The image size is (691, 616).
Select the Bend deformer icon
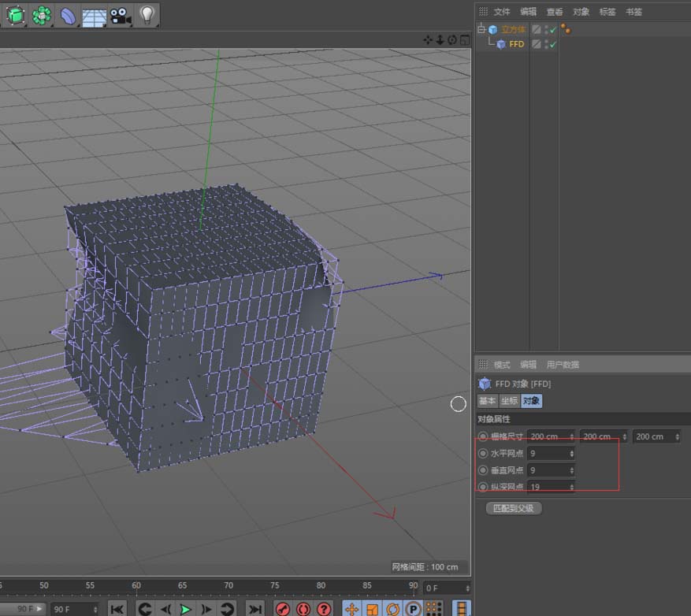pos(67,16)
